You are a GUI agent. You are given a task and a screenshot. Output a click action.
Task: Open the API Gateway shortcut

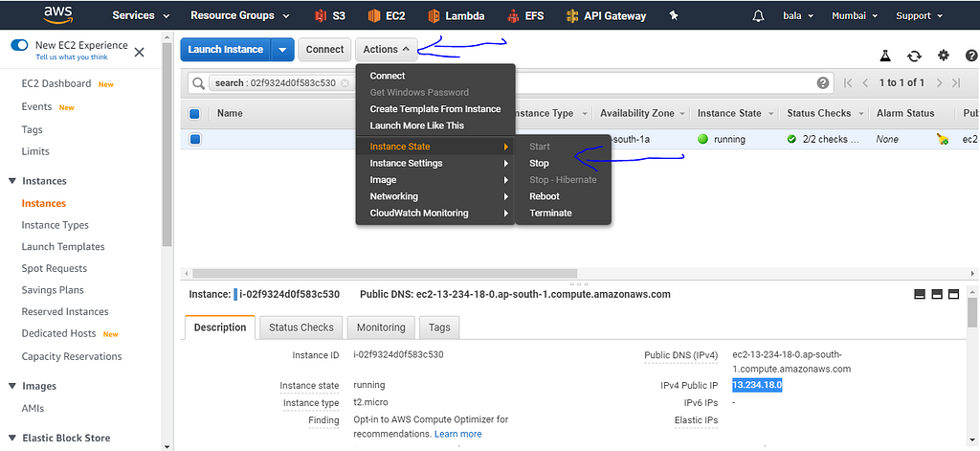point(606,15)
